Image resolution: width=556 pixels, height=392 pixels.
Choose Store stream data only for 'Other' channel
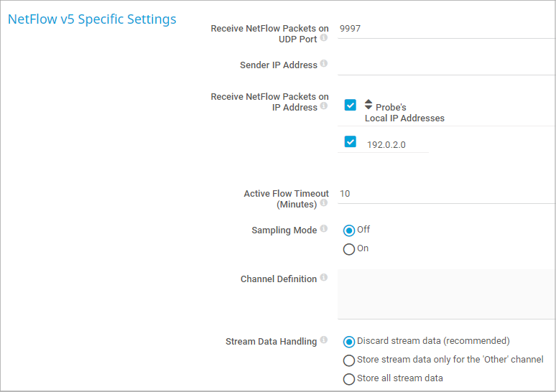(x=349, y=360)
